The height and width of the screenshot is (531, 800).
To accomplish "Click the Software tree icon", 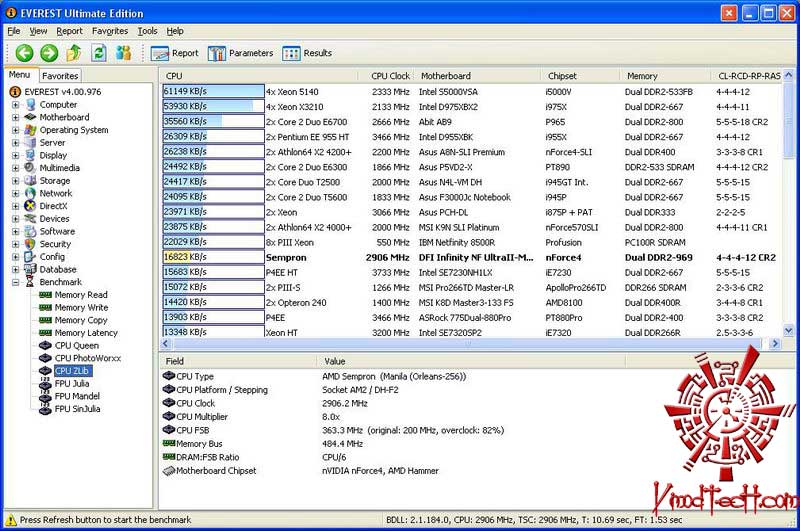I will [x=31, y=231].
